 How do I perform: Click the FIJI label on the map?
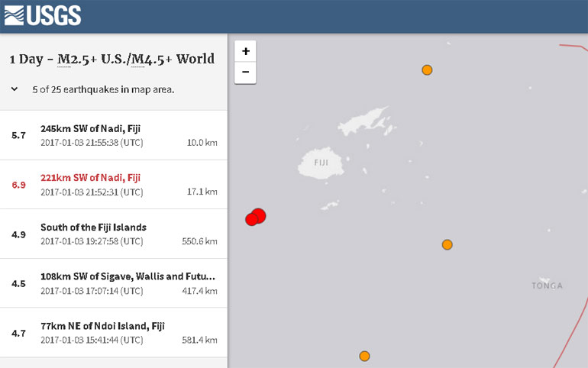tap(322, 163)
